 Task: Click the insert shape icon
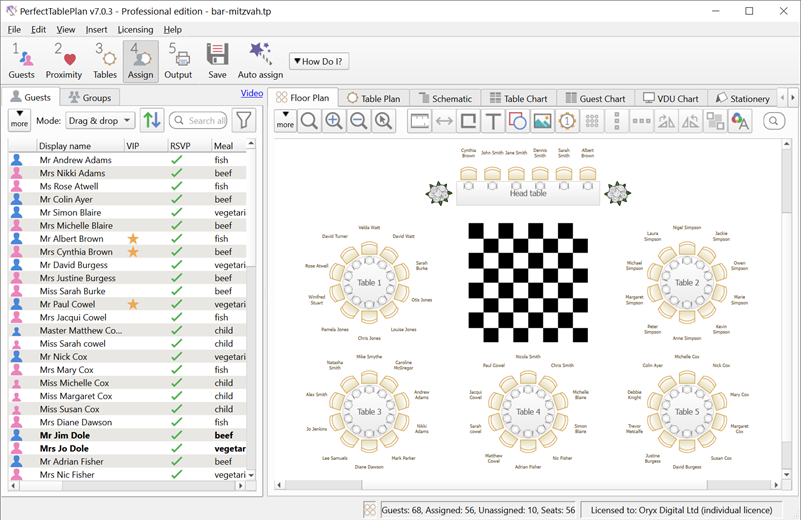point(517,121)
